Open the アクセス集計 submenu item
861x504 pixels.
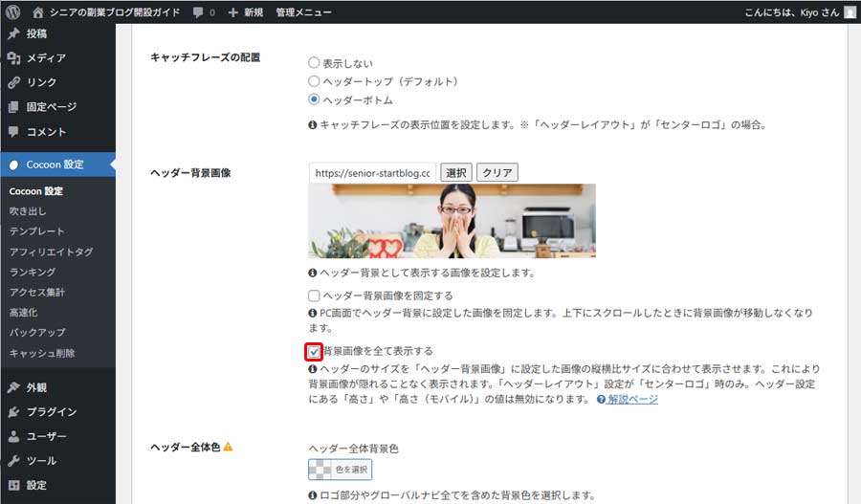click(x=36, y=292)
